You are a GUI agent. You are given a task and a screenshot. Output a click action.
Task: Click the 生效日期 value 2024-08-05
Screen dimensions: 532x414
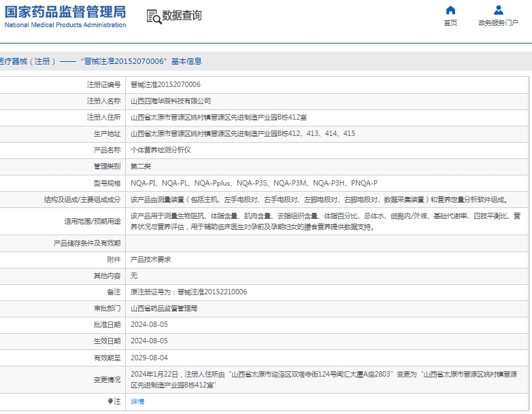coord(149,341)
